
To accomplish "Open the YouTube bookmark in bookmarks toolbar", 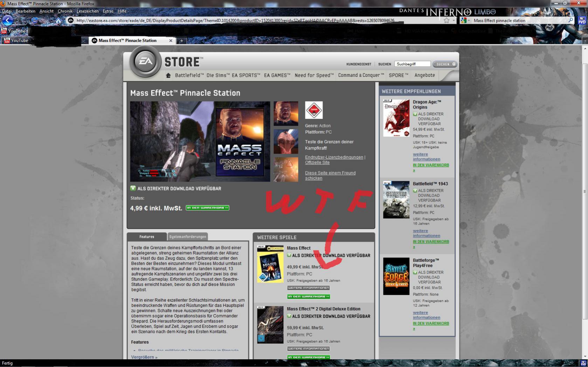I will [13, 31].
